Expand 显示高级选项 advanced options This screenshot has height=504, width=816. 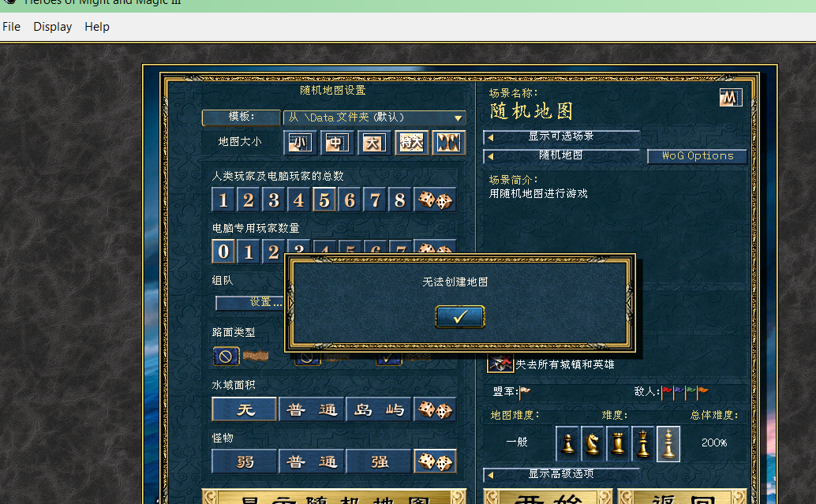point(561,474)
